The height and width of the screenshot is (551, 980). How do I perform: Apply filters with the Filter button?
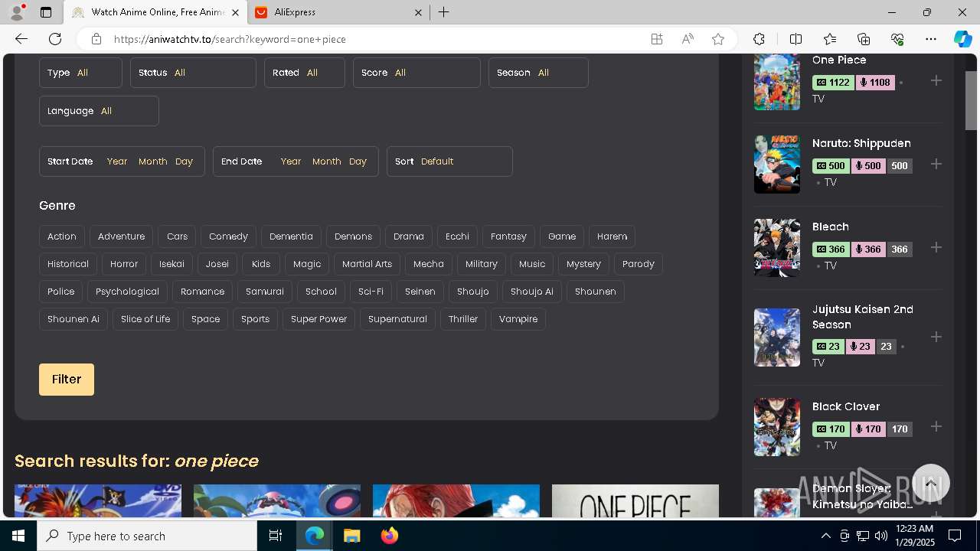coord(67,380)
